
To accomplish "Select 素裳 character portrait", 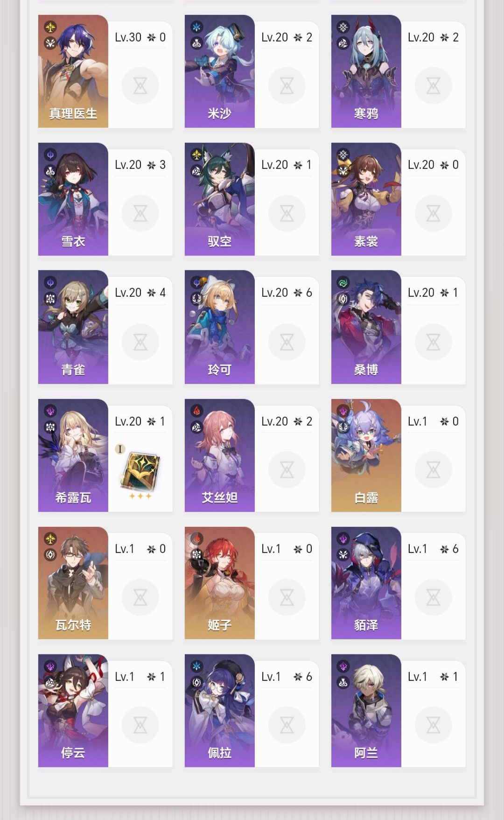I will pos(366,199).
